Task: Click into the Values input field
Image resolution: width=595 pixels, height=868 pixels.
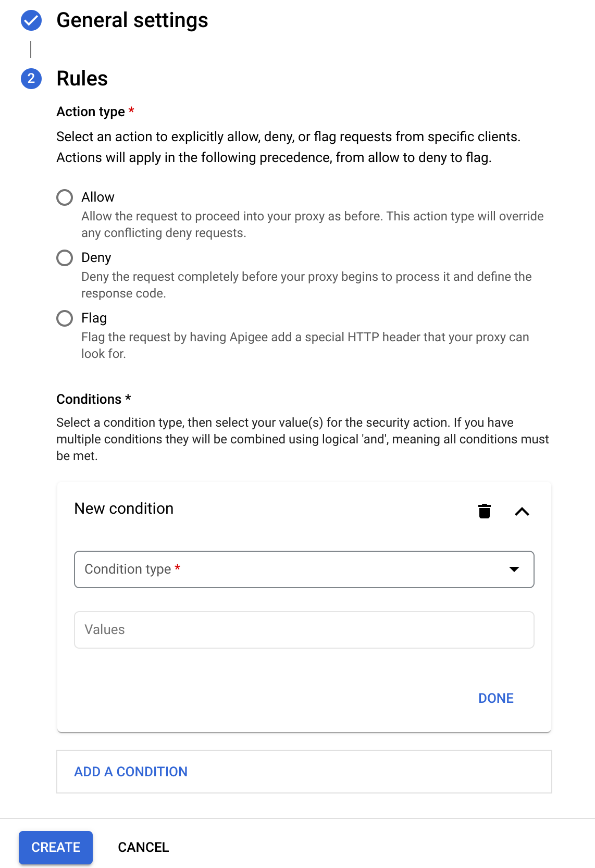Action: [x=304, y=630]
